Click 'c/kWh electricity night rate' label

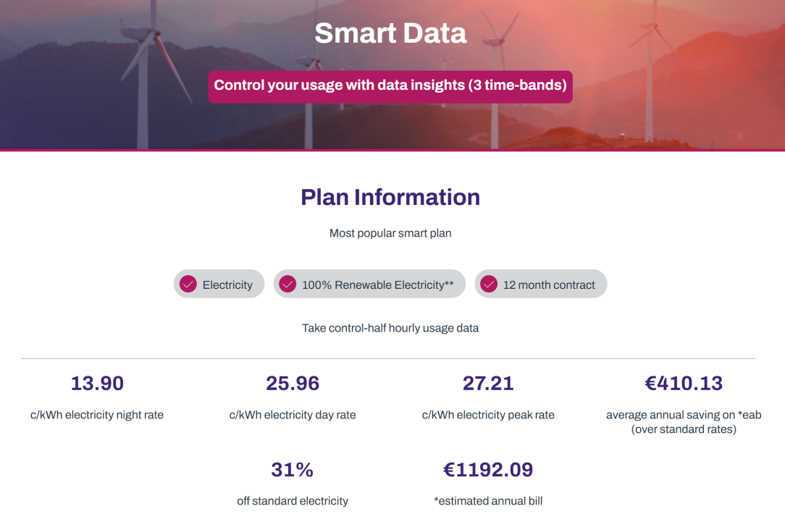coord(97,415)
